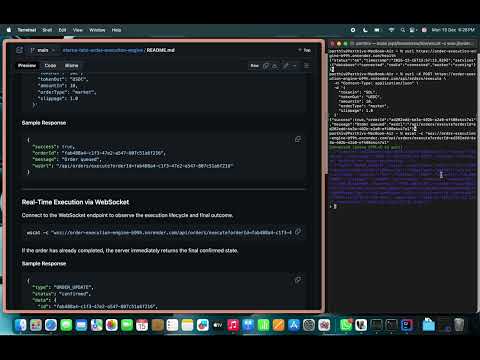Open the README outline list icon
The image size is (480, 360).
[x=306, y=66]
